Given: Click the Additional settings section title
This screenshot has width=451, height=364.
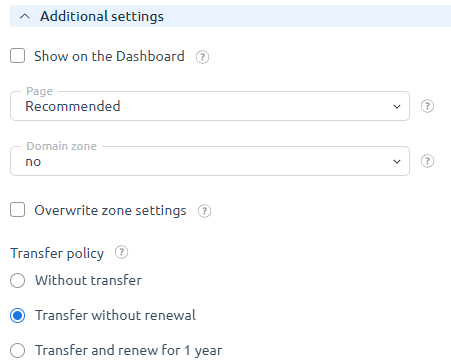Looking at the screenshot, I should point(102,16).
